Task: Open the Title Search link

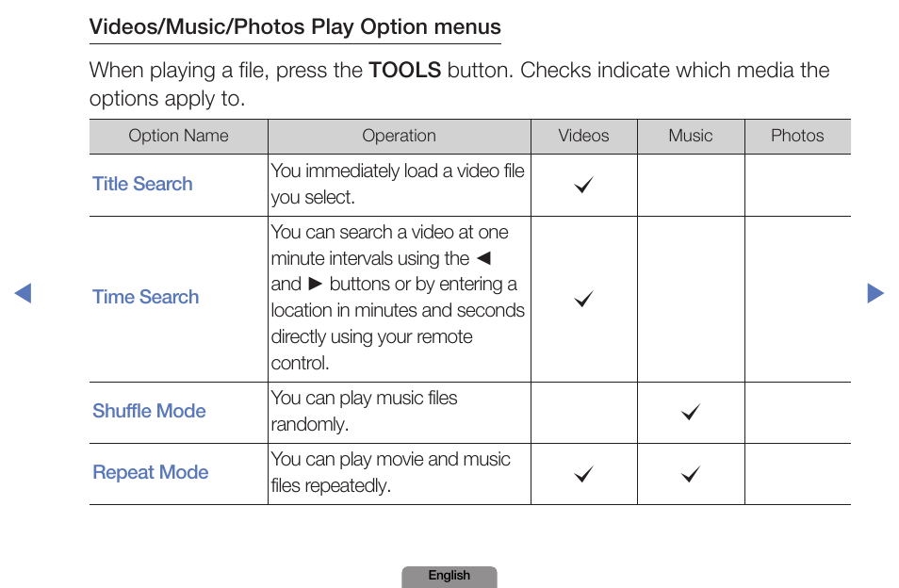Action: click(x=142, y=184)
